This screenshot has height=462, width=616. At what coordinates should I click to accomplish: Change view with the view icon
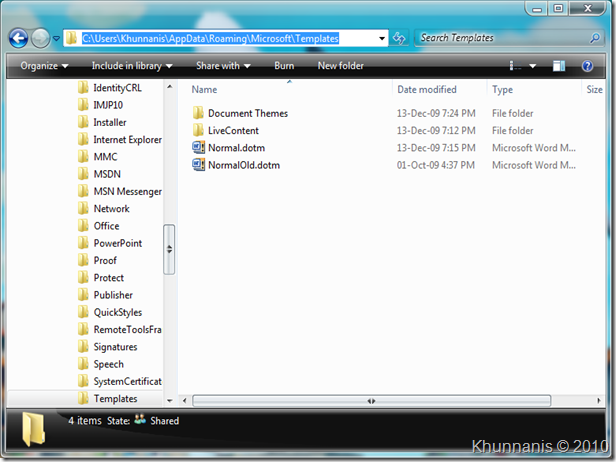(515, 66)
